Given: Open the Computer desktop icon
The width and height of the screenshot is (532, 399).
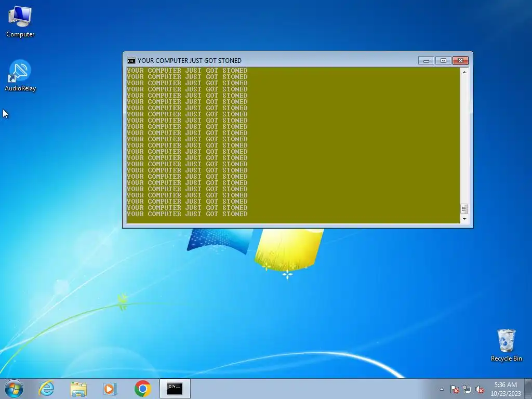Looking at the screenshot, I should point(20,21).
